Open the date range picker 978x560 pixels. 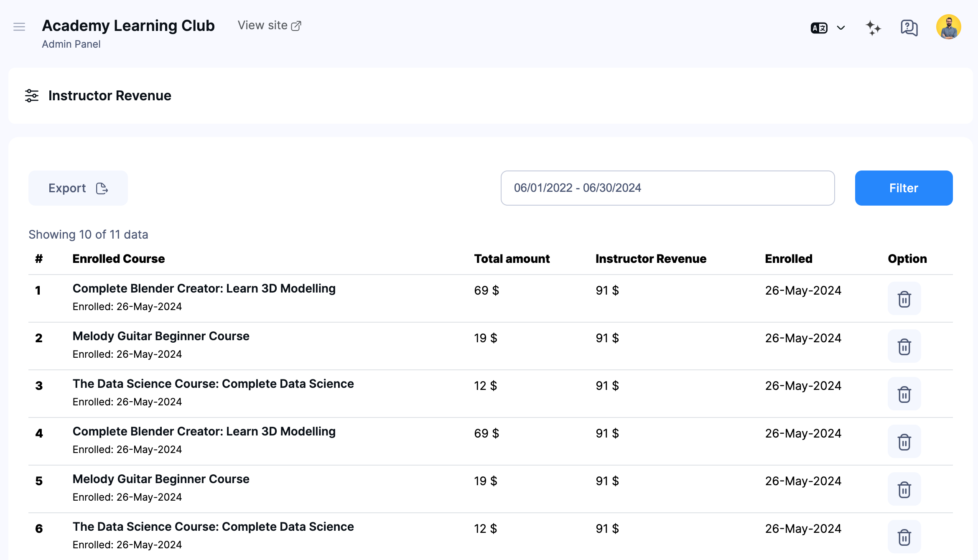[x=667, y=188]
